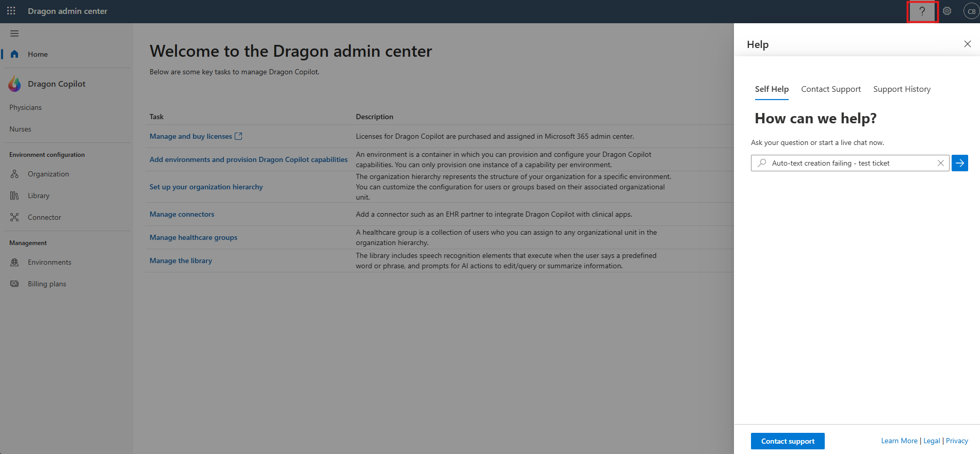Click the Dragon Copilot sidebar heading

pos(57,84)
